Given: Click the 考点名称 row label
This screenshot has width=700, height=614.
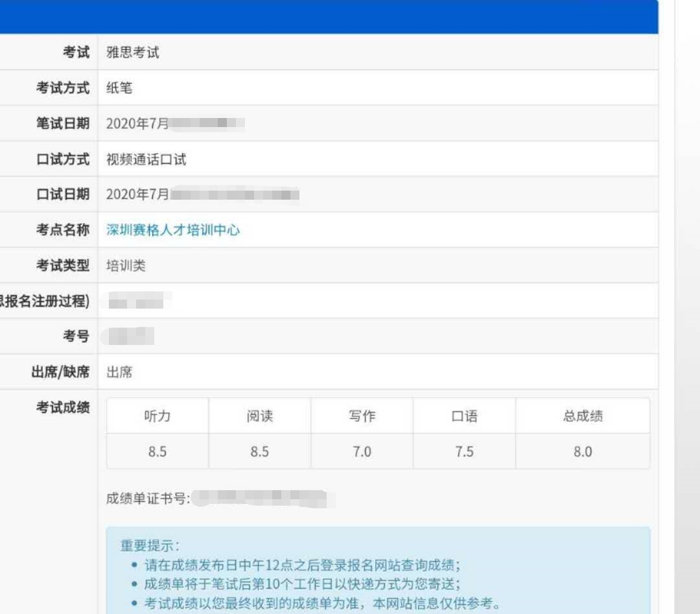Looking at the screenshot, I should pos(67,230).
